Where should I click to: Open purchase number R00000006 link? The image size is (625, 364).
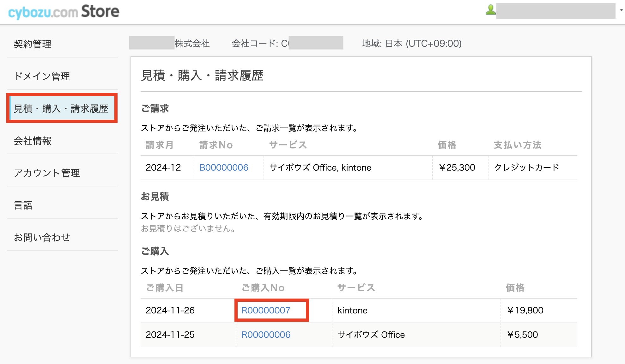(x=266, y=335)
